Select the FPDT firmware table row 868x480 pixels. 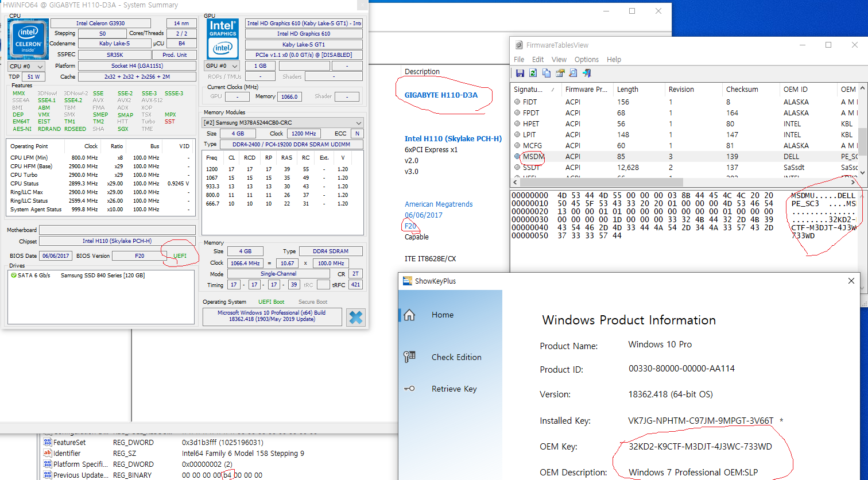[x=684, y=113]
